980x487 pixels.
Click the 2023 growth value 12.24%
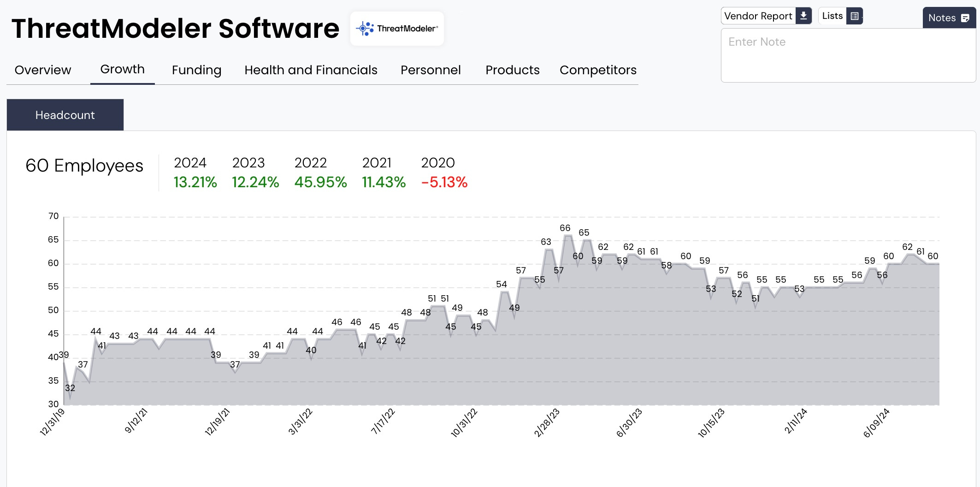[255, 182]
